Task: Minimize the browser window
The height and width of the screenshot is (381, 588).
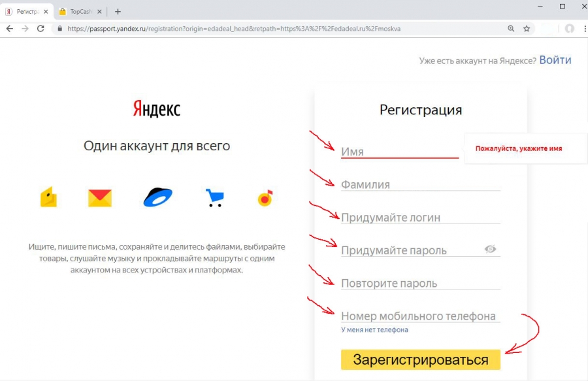Action: point(540,7)
